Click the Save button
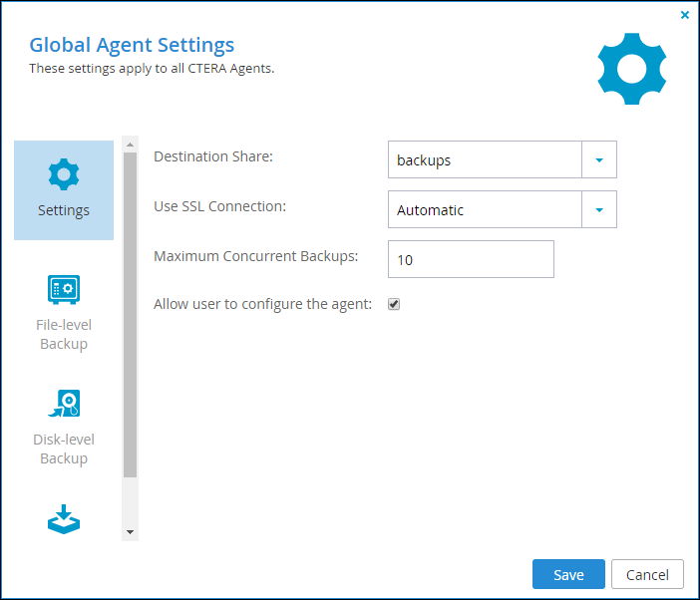 click(x=568, y=574)
